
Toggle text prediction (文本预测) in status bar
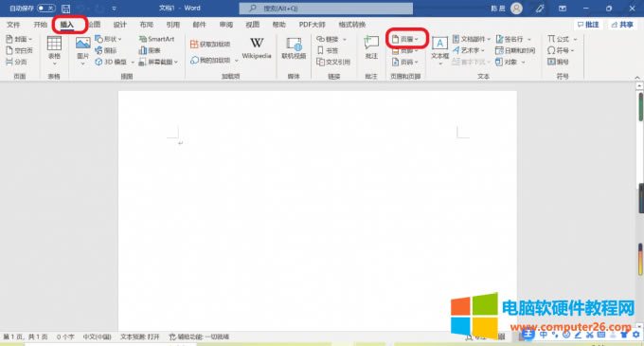pyautogui.click(x=139, y=337)
